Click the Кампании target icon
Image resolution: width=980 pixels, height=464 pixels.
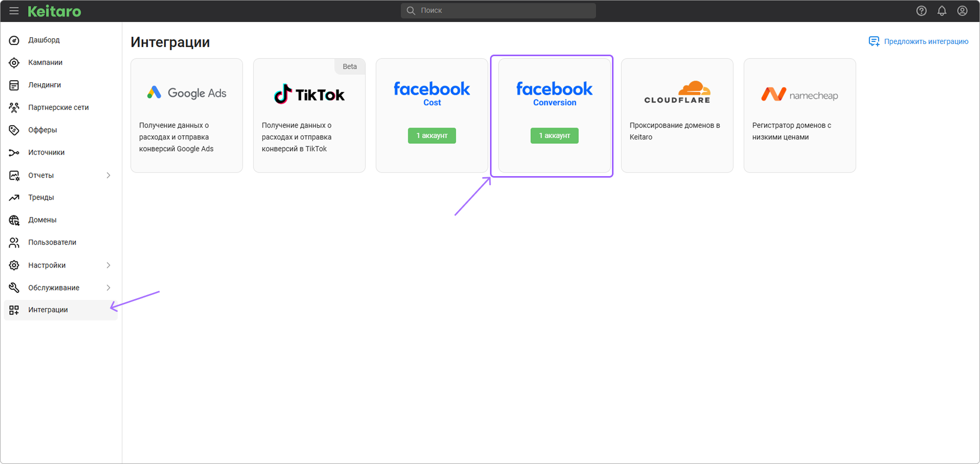[x=14, y=63]
